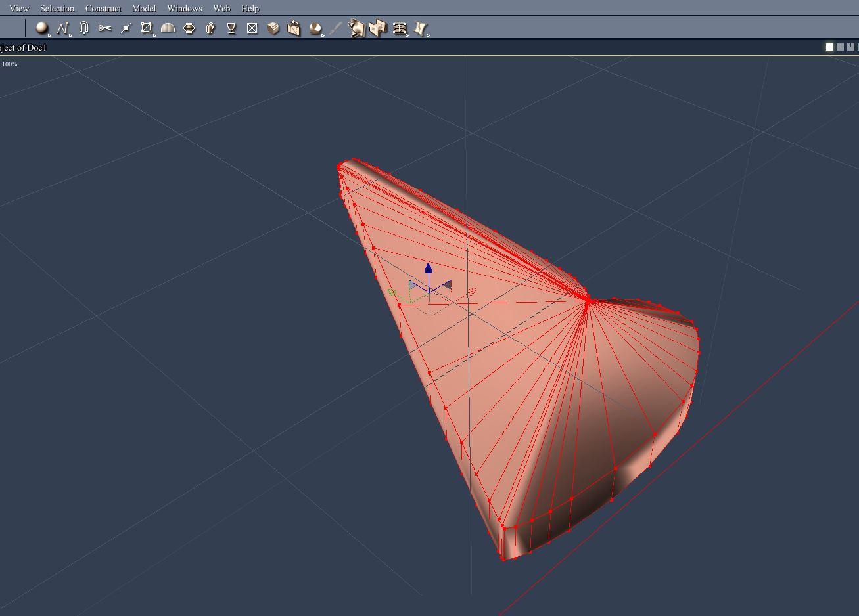Open the Help menu
The width and height of the screenshot is (859, 616).
250,8
